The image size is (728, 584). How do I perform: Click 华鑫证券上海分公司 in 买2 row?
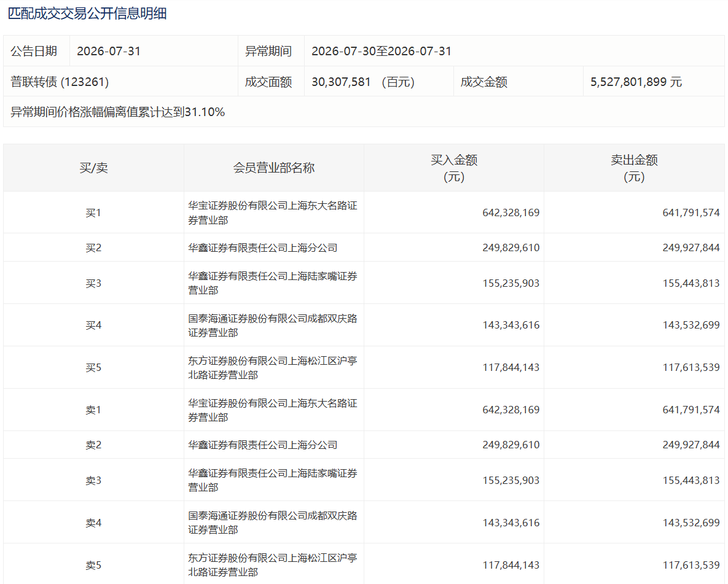point(263,247)
